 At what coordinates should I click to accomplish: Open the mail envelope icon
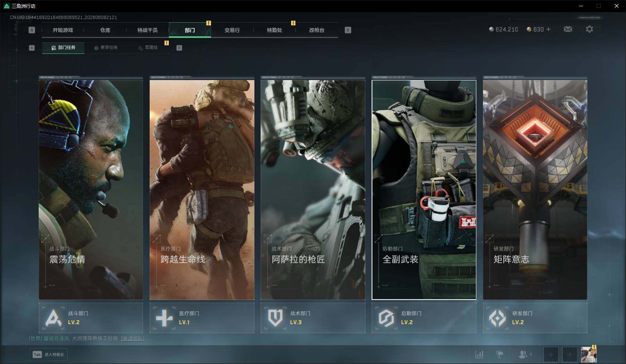pos(568,29)
